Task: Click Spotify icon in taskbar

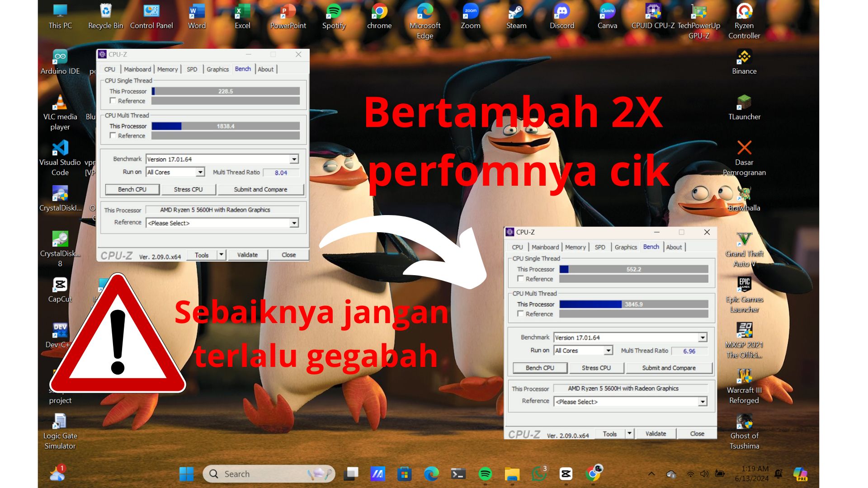Action: pyautogui.click(x=485, y=474)
